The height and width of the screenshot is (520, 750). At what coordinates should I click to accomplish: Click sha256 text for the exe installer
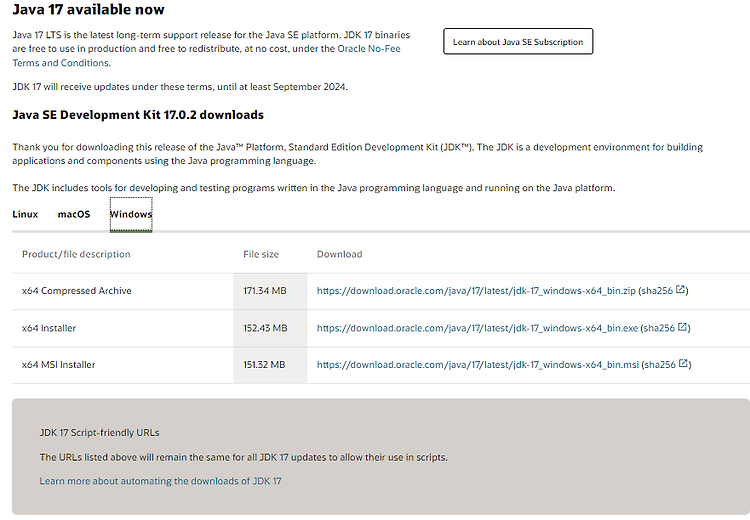[659, 328]
